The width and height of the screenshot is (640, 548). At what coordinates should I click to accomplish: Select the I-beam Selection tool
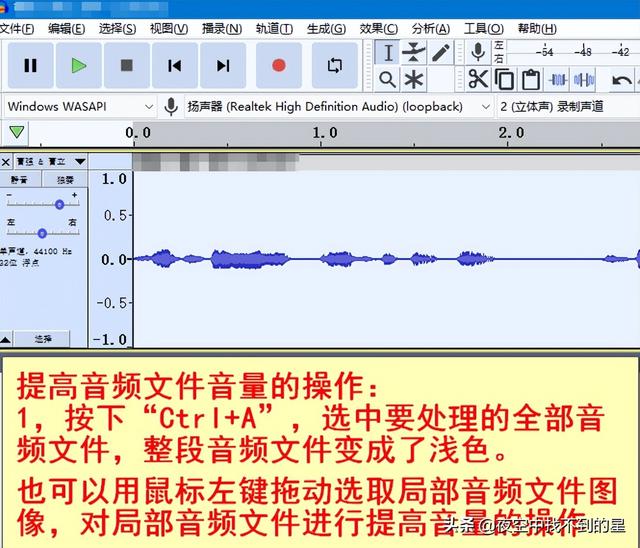point(387,52)
